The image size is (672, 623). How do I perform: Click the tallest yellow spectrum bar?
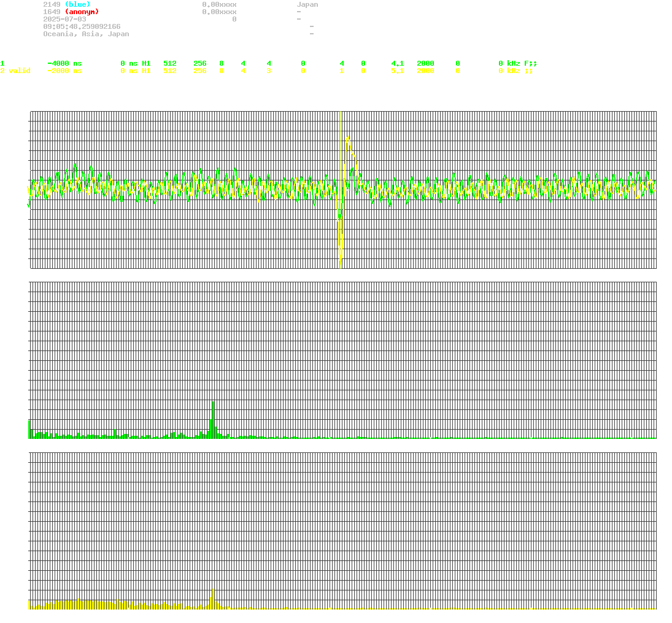213,599
